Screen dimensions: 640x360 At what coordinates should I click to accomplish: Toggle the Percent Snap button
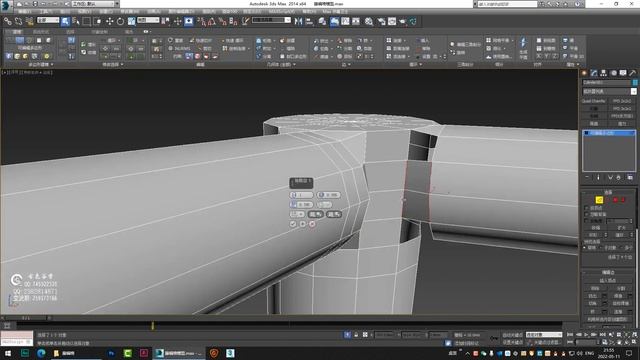point(222,21)
